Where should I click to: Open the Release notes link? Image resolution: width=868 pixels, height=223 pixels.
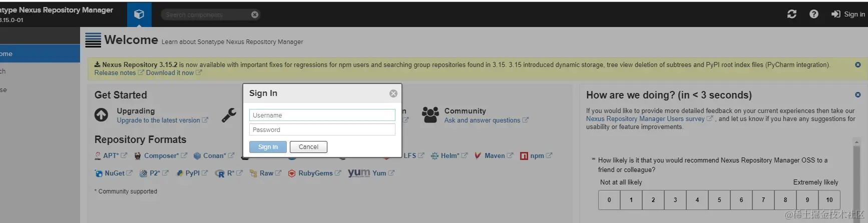[115, 73]
